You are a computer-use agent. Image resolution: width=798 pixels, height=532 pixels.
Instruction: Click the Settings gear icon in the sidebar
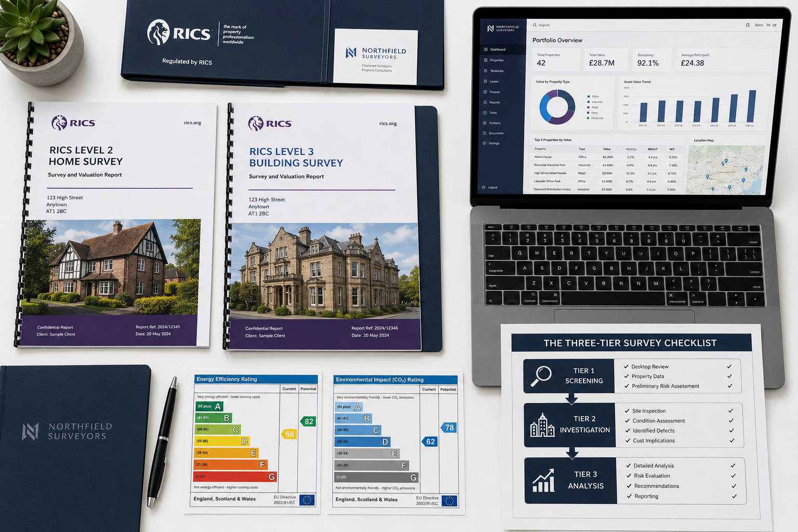click(x=485, y=143)
